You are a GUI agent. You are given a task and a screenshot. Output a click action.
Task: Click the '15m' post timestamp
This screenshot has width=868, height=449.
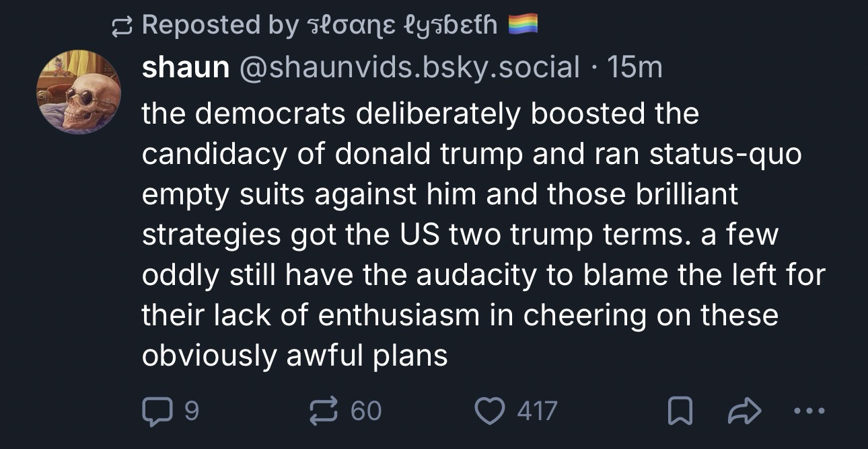[635, 67]
